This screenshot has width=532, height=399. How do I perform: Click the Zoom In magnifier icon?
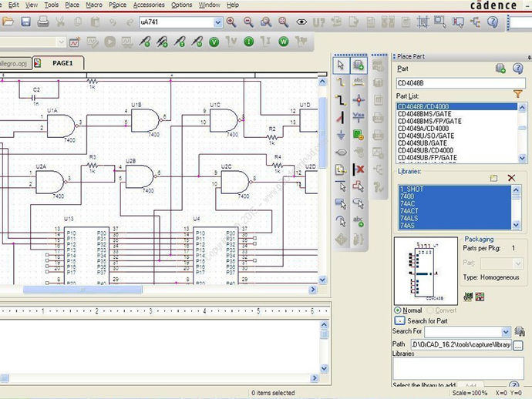(231, 22)
